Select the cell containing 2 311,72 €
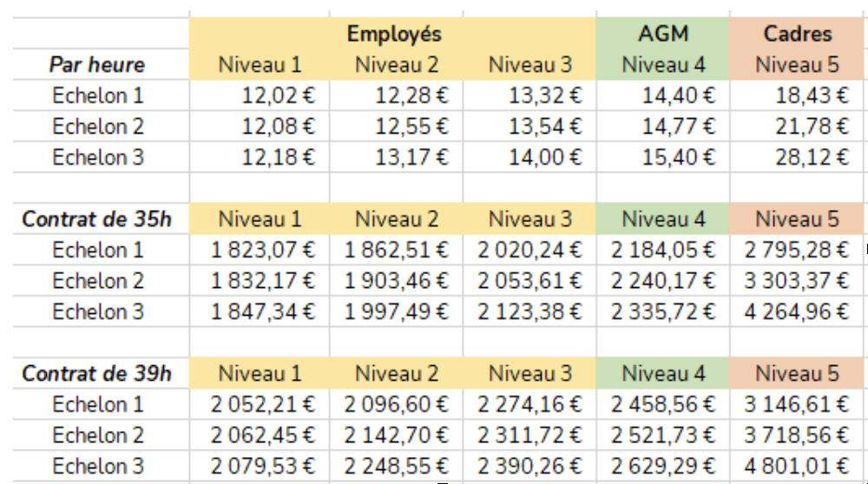The height and width of the screenshot is (484, 868). (529, 435)
